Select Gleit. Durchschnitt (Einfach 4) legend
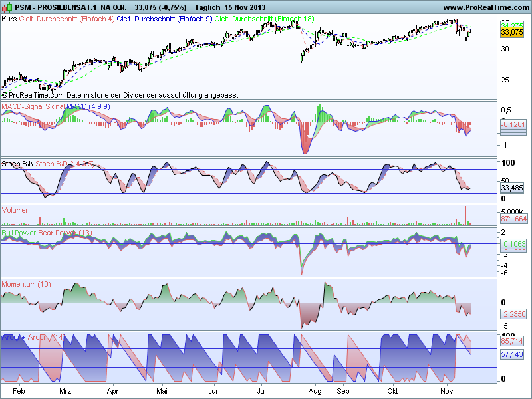The width and height of the screenshot is (532, 399). [x=67, y=19]
